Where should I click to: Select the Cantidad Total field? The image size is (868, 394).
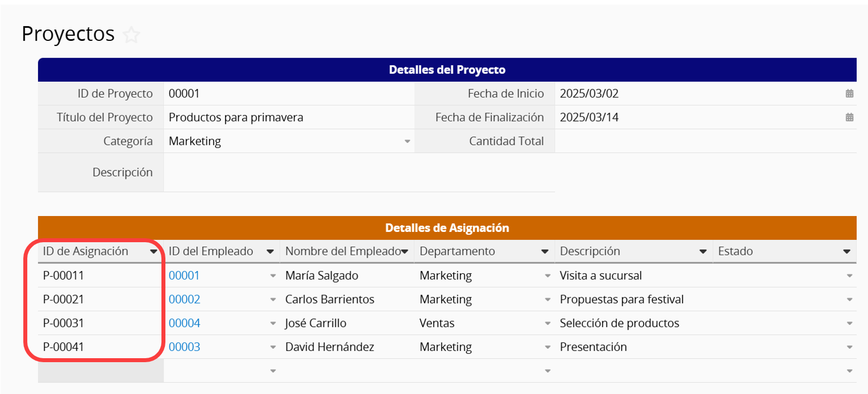coord(705,142)
